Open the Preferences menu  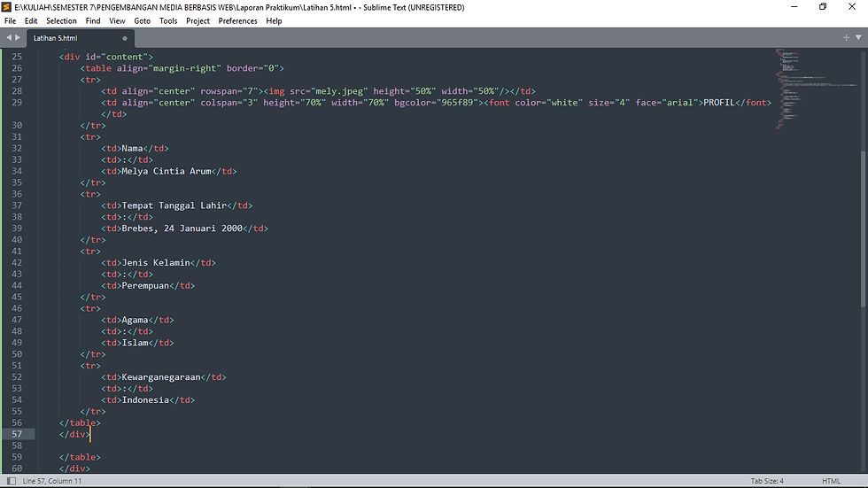point(237,21)
